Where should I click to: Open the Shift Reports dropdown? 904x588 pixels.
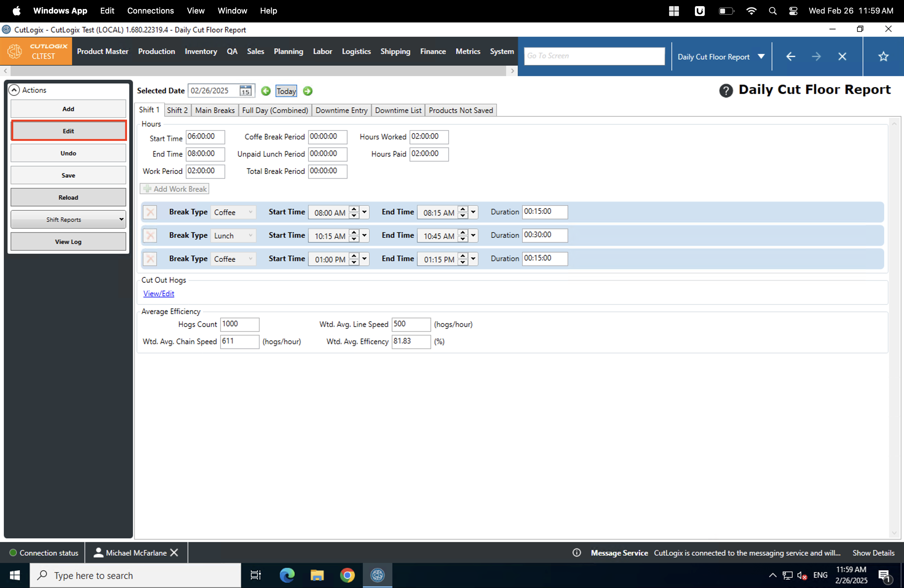[68, 219]
